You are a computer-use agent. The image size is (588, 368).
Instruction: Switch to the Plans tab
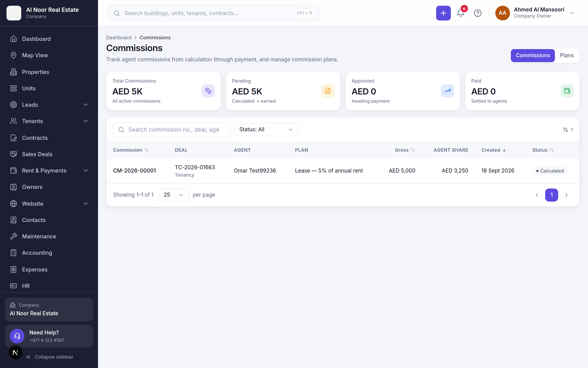pos(566,55)
